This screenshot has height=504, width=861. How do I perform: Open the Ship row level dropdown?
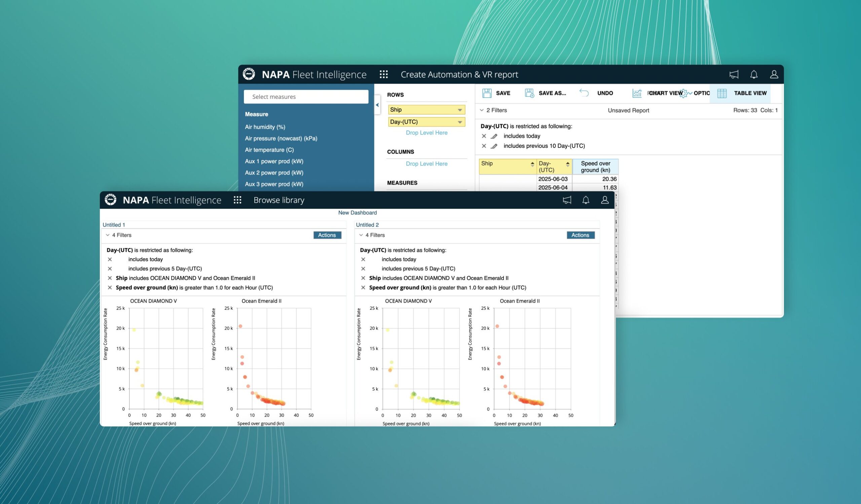(x=460, y=110)
